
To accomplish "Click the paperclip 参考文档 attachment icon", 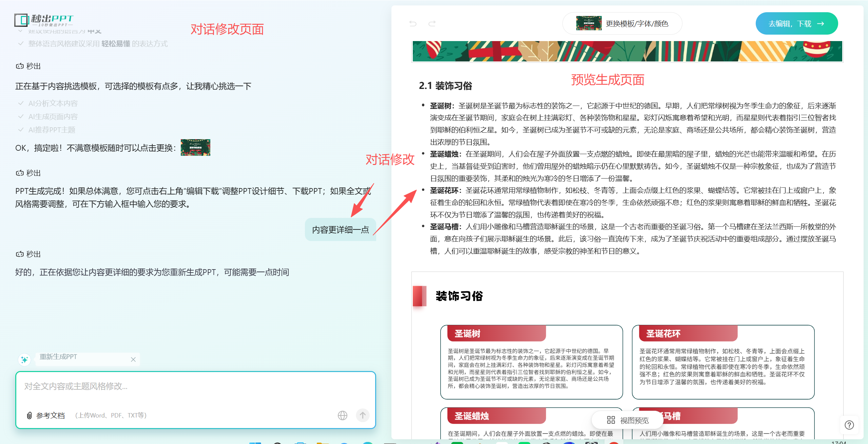I will (30, 415).
